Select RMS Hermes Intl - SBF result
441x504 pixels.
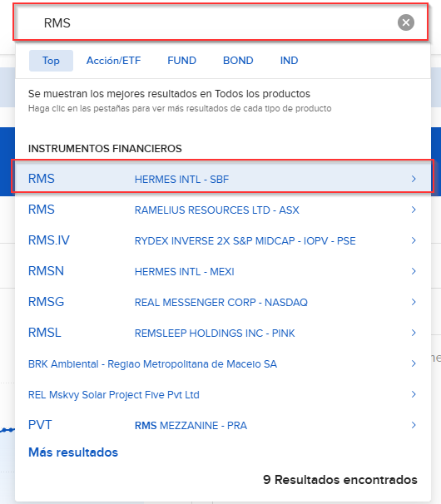point(223,179)
